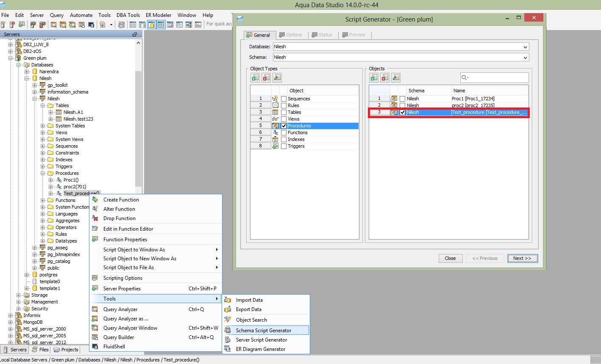Check the Rules object type checkbox

coord(284,105)
